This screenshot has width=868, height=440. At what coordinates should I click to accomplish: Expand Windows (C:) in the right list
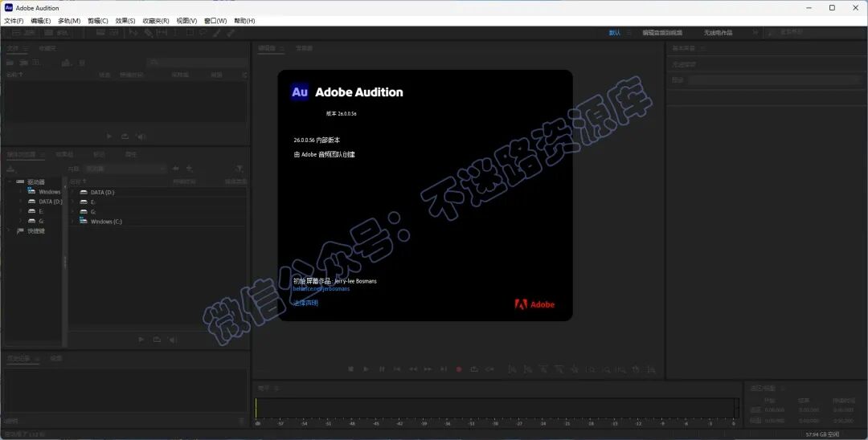[72, 221]
